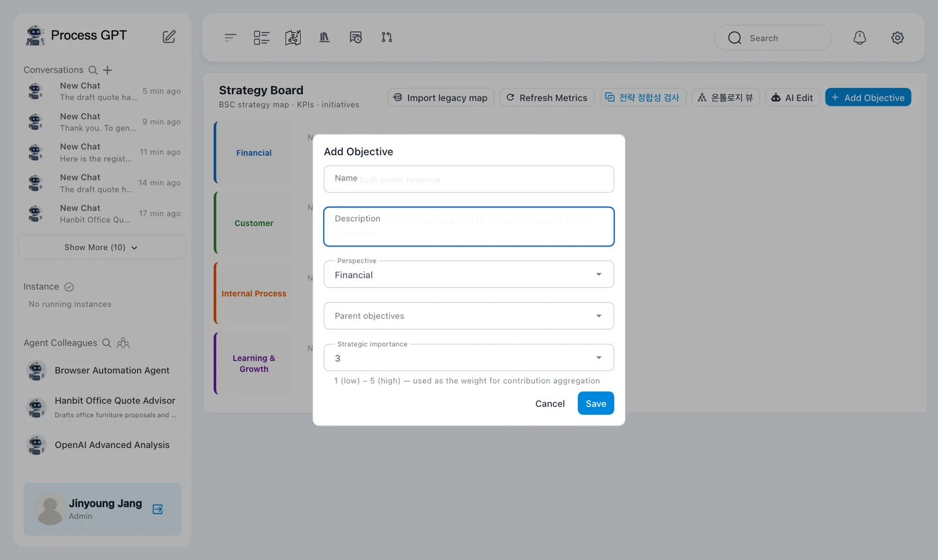
Task: Click Import legacy map button
Action: click(441, 98)
